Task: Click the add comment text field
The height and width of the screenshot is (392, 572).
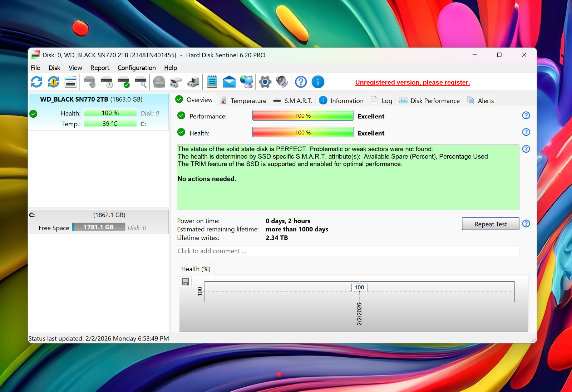Action: 348,251
